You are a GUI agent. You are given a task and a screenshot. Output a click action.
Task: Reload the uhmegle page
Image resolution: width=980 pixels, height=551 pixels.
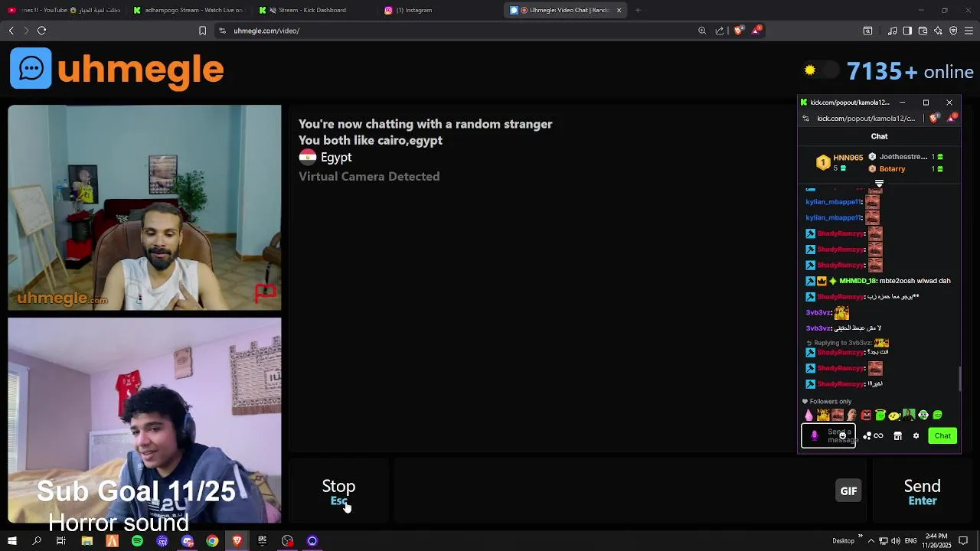[41, 31]
